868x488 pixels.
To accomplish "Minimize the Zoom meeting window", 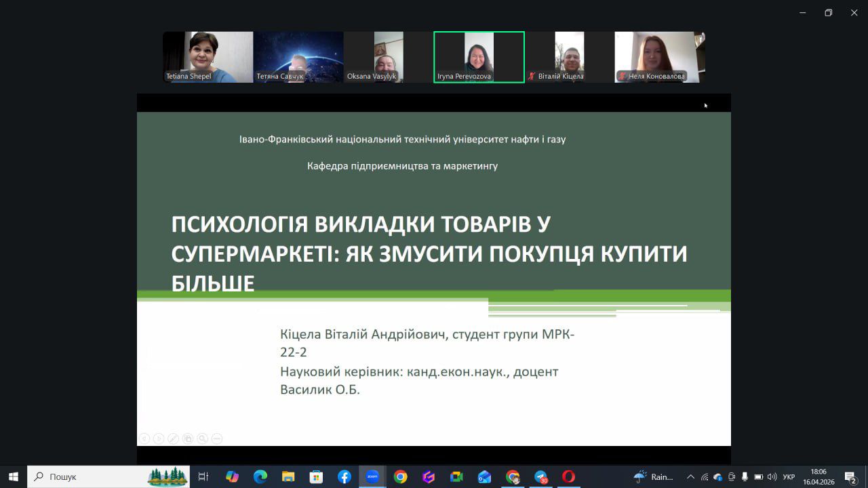I will (802, 12).
